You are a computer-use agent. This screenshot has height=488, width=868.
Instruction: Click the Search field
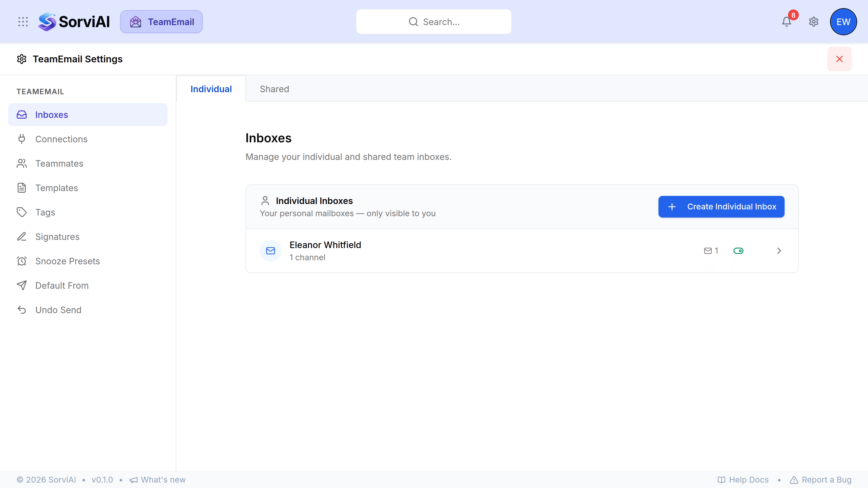tap(434, 22)
